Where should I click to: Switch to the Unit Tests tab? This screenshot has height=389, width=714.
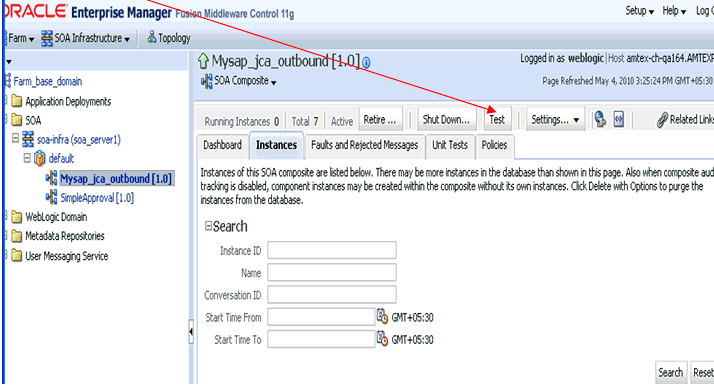450,146
